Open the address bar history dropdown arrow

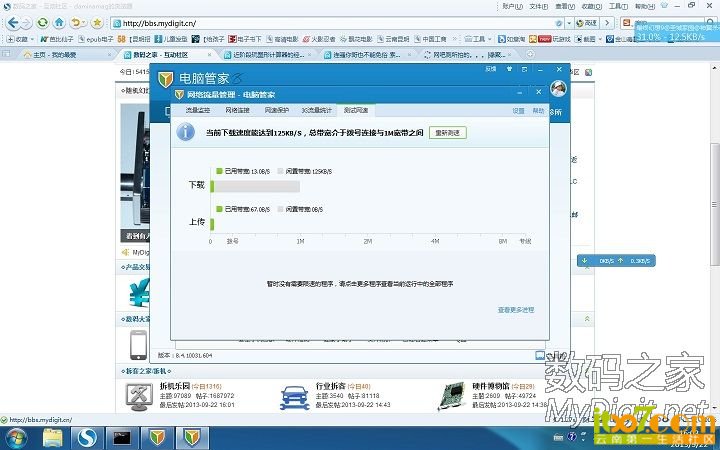pos(569,23)
